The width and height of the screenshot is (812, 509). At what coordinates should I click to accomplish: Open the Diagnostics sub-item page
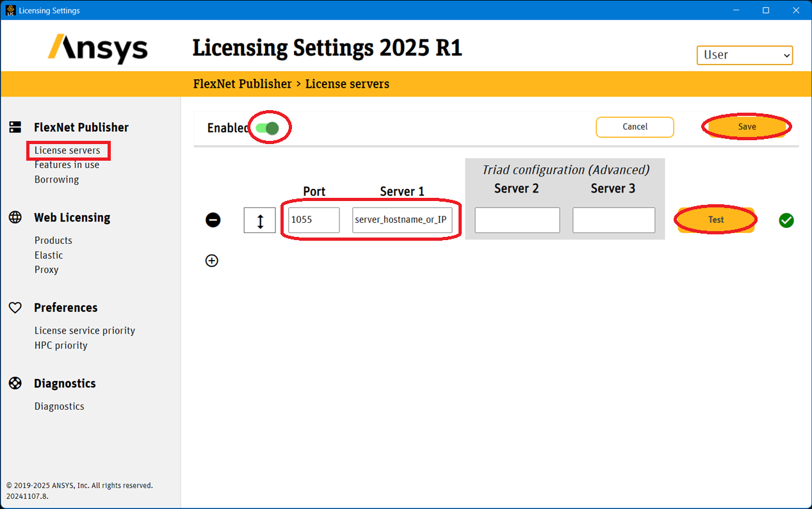point(59,406)
